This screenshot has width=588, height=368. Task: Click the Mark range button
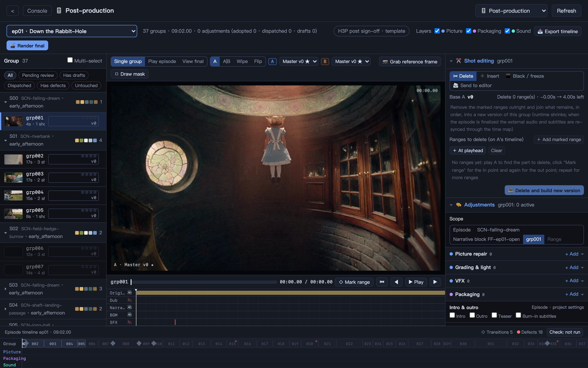click(x=354, y=282)
